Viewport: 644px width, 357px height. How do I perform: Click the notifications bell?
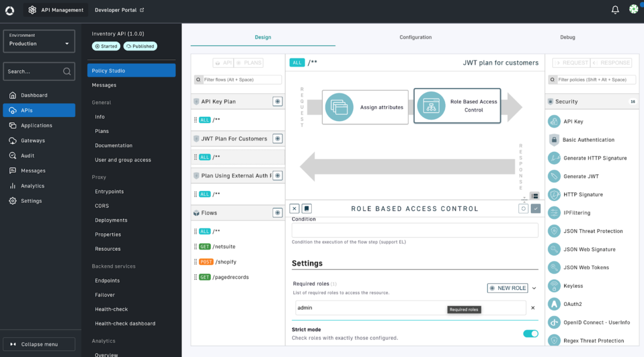615,9
